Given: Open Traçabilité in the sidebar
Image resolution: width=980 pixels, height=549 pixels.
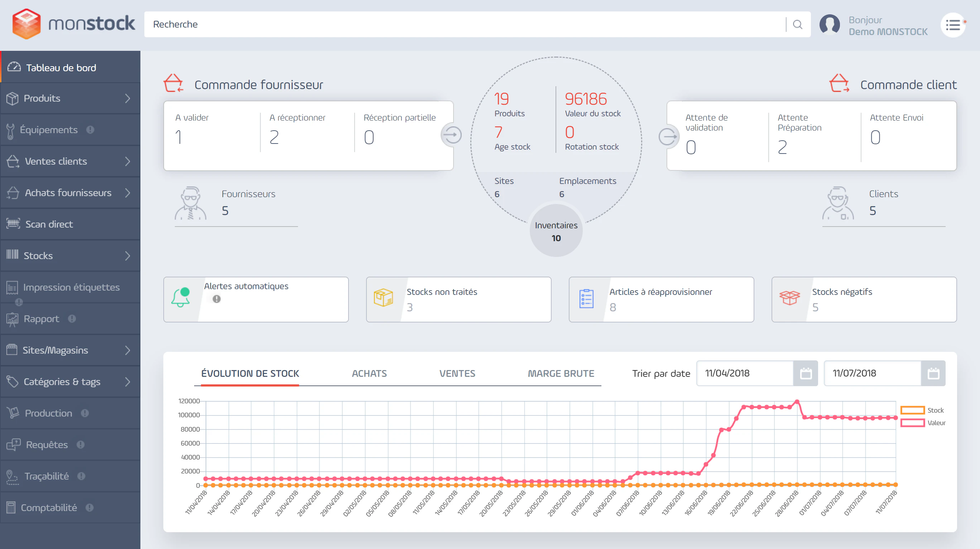Looking at the screenshot, I should [70, 476].
